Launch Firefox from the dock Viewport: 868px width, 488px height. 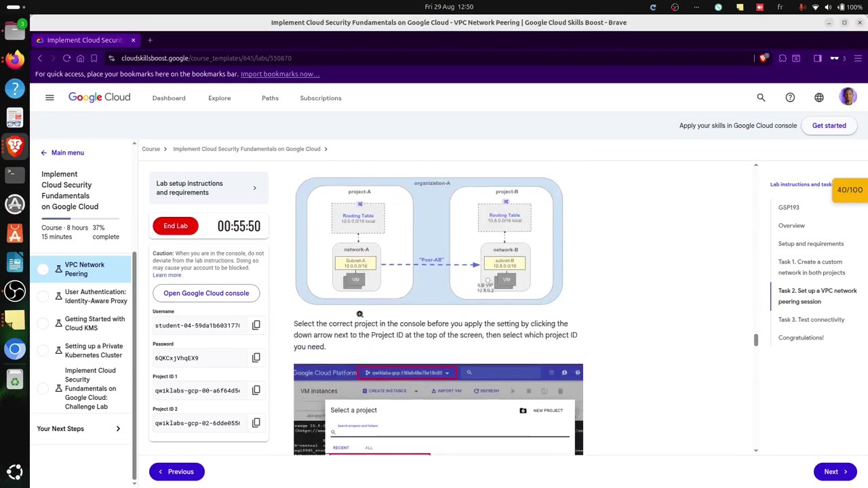click(14, 59)
